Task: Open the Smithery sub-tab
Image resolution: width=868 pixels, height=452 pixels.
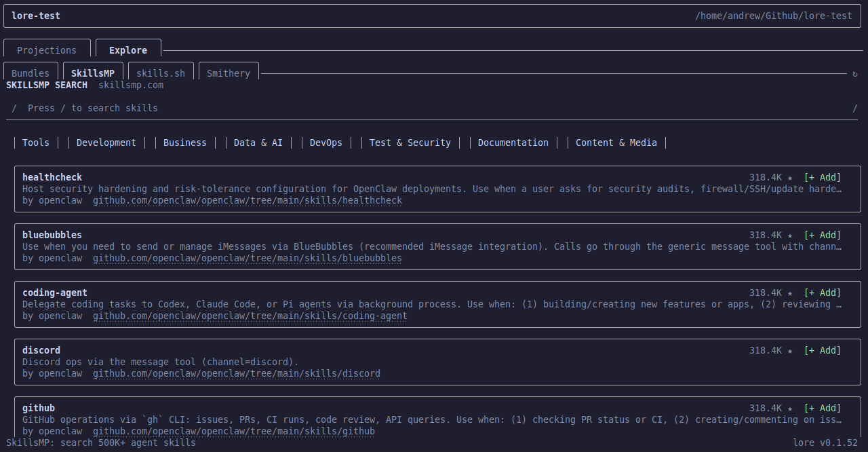Action: click(x=228, y=73)
